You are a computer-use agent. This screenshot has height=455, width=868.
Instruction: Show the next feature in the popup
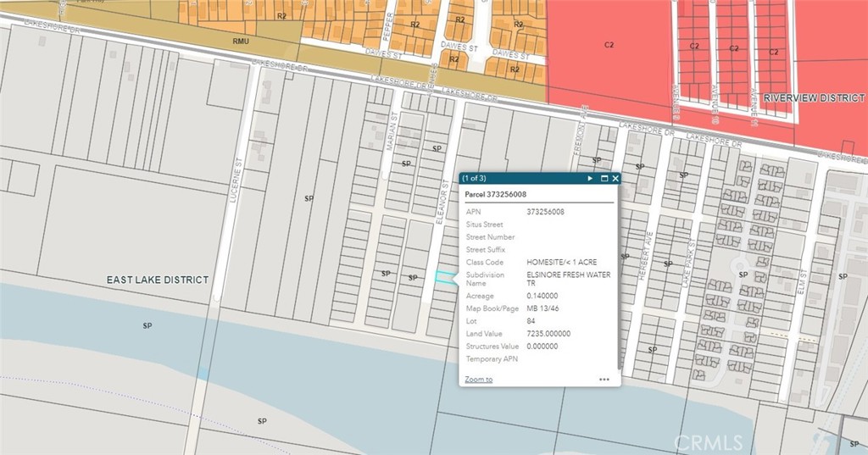point(590,179)
